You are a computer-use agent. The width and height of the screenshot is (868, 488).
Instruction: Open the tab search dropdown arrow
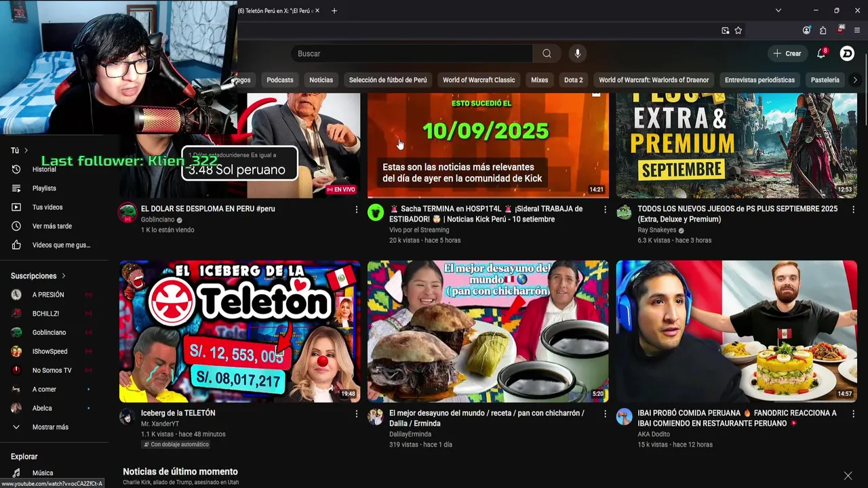pyautogui.click(x=778, y=11)
